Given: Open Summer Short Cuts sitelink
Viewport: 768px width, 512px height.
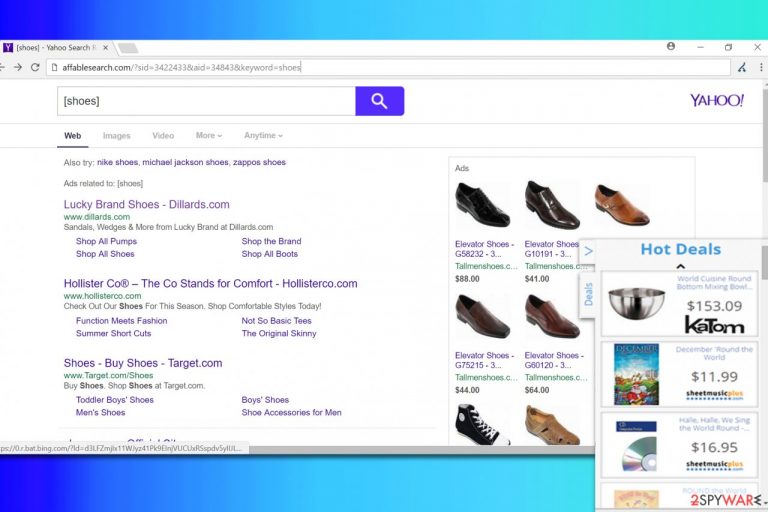Looking at the screenshot, I should (x=114, y=333).
